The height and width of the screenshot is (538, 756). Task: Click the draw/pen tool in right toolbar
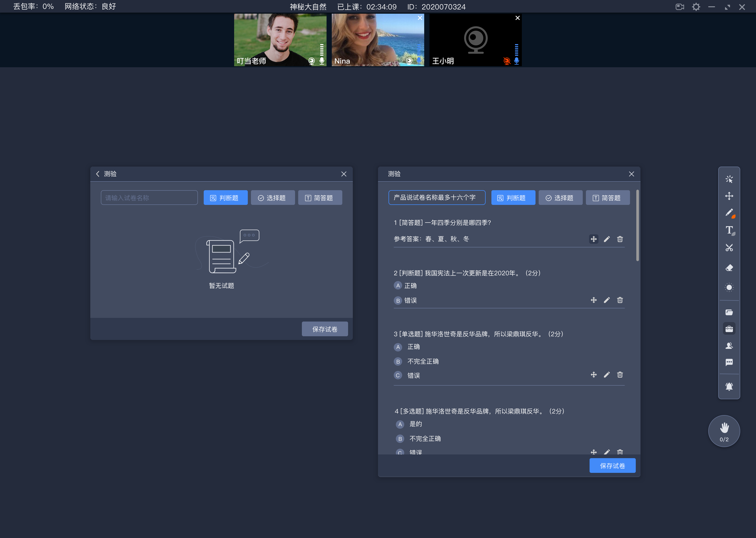(x=730, y=214)
